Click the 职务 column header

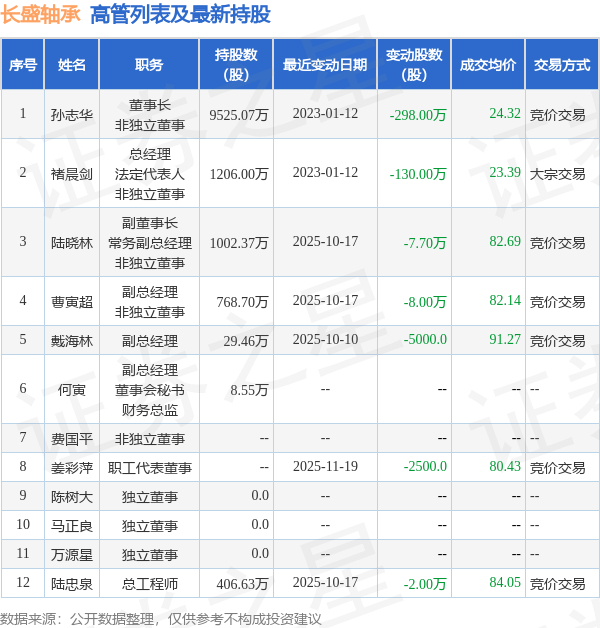149,64
